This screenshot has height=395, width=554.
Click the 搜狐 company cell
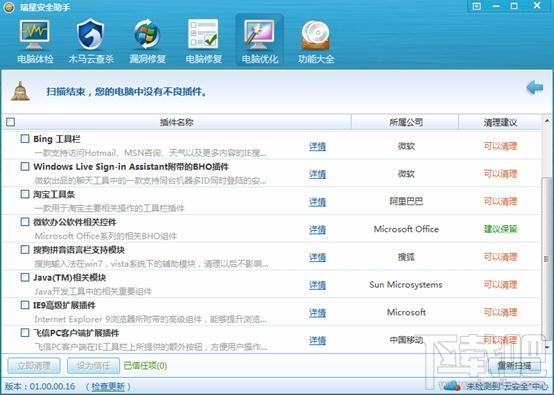pyautogui.click(x=406, y=257)
